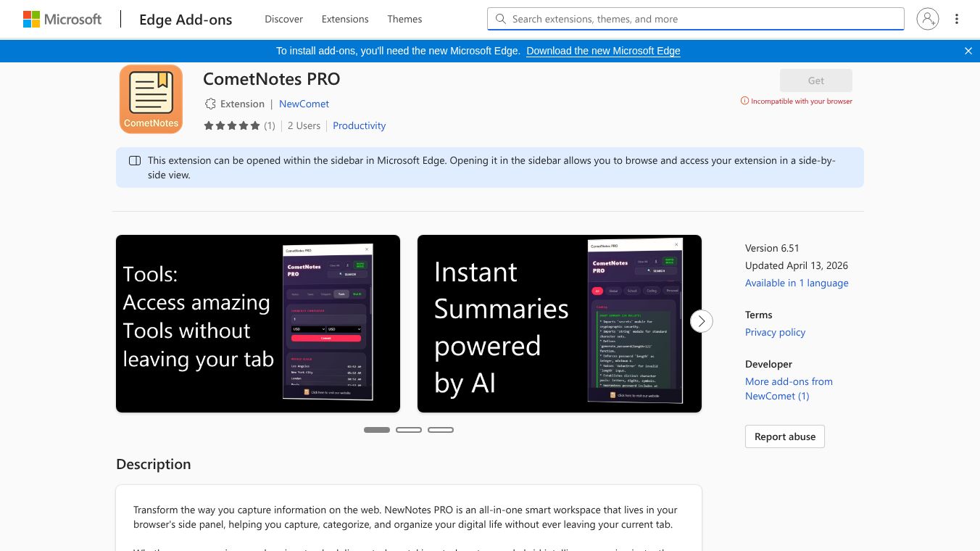Click the 2 Users text
The image size is (980, 551).
(x=304, y=125)
